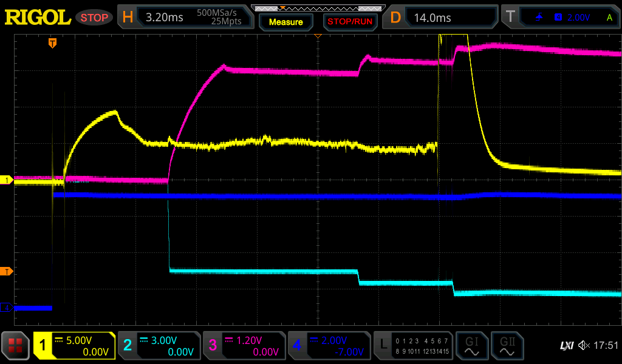
Task: Open the red function navigation menu icon
Action: [16, 346]
